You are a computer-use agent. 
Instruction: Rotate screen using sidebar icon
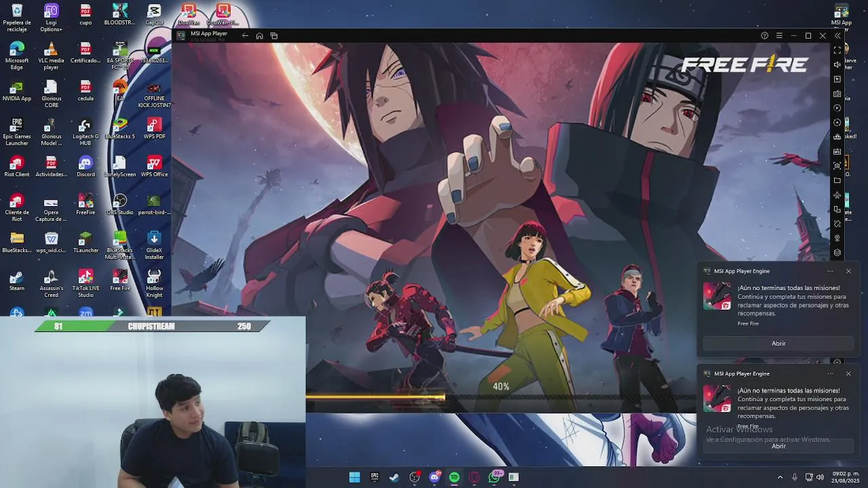pyautogui.click(x=837, y=223)
